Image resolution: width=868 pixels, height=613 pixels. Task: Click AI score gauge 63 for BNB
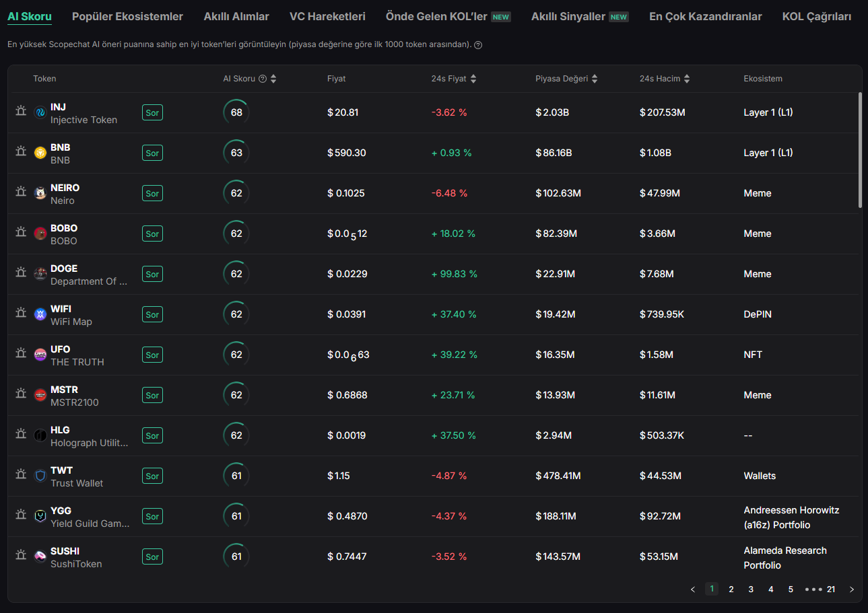[x=236, y=153]
